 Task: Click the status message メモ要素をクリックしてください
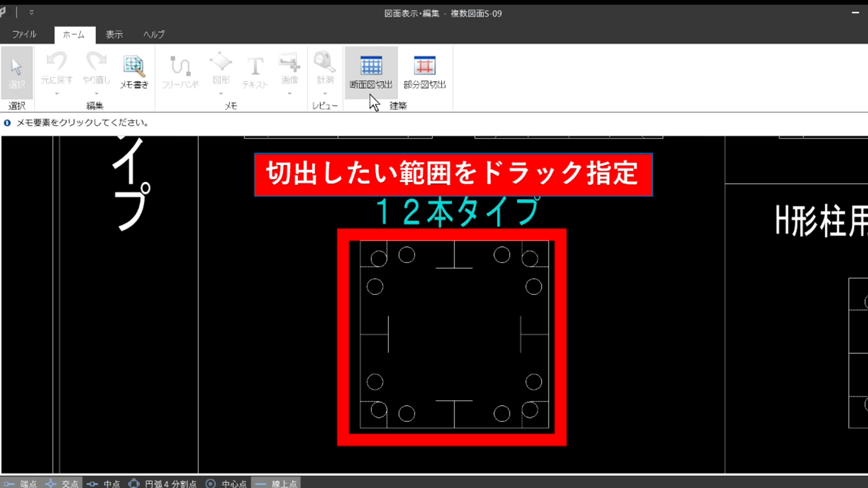point(83,123)
